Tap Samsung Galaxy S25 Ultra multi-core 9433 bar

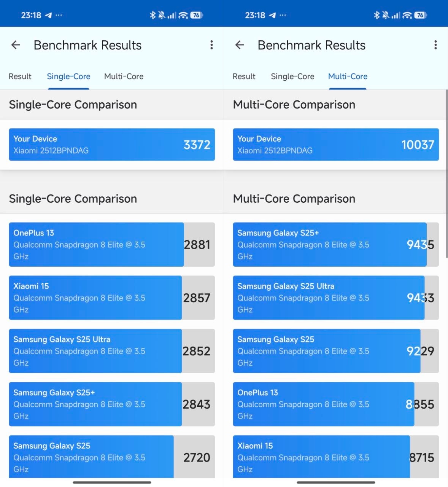(x=336, y=298)
